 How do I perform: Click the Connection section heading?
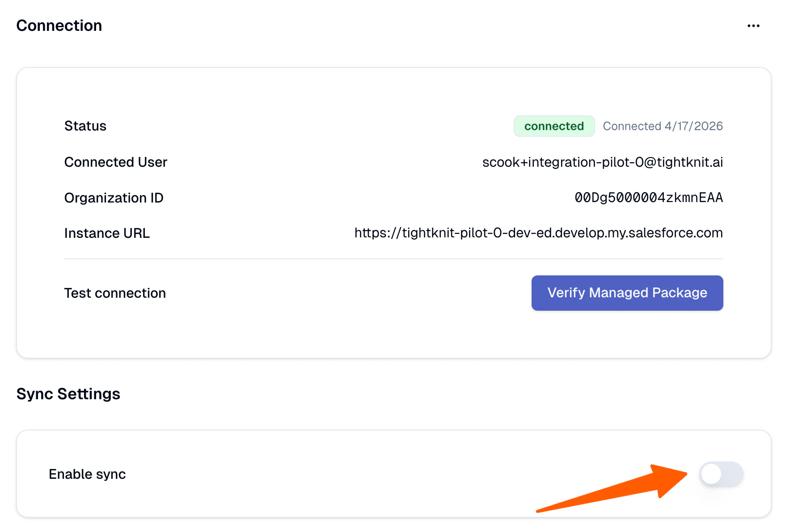click(x=59, y=25)
